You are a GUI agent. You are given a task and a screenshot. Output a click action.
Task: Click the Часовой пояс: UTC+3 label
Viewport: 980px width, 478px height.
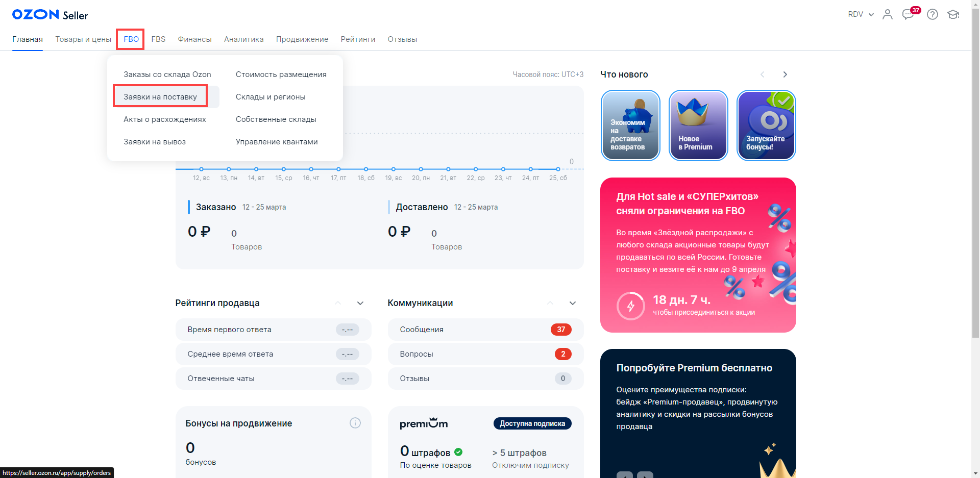[548, 74]
